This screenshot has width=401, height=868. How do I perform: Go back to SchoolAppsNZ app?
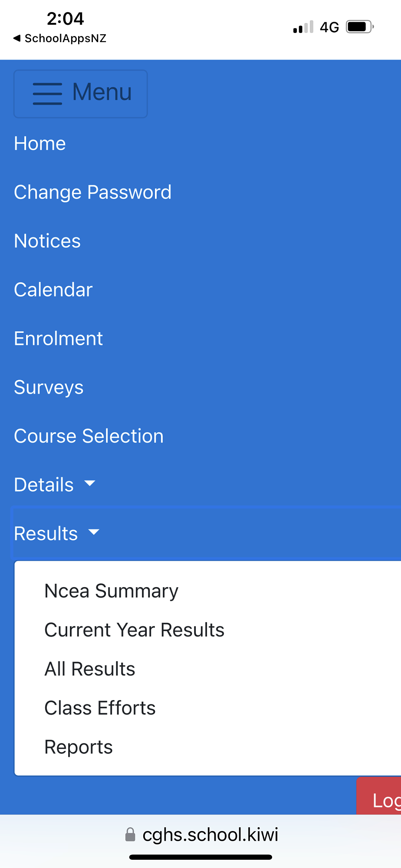[60, 38]
